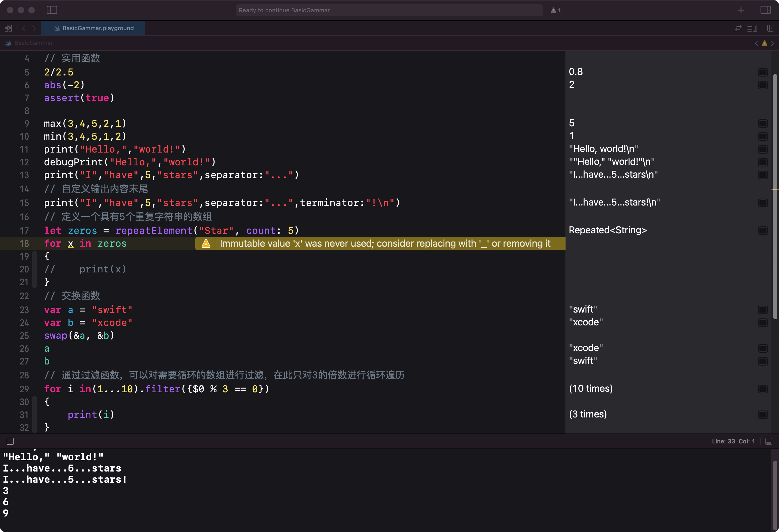The width and height of the screenshot is (779, 532).
Task: Toggle the debug area stop checkbox square
Action: 10,441
